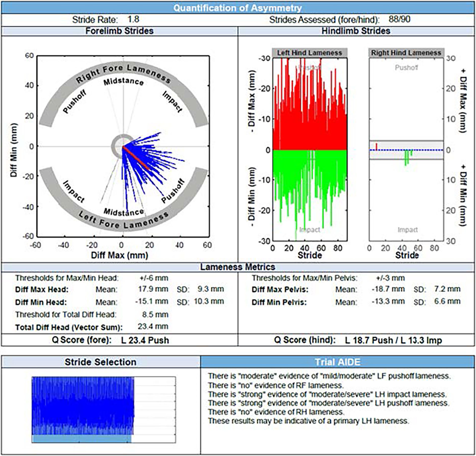476x456 pixels.
Task: Click the blue stride selection waveform thumbnail
Action: coord(83,405)
